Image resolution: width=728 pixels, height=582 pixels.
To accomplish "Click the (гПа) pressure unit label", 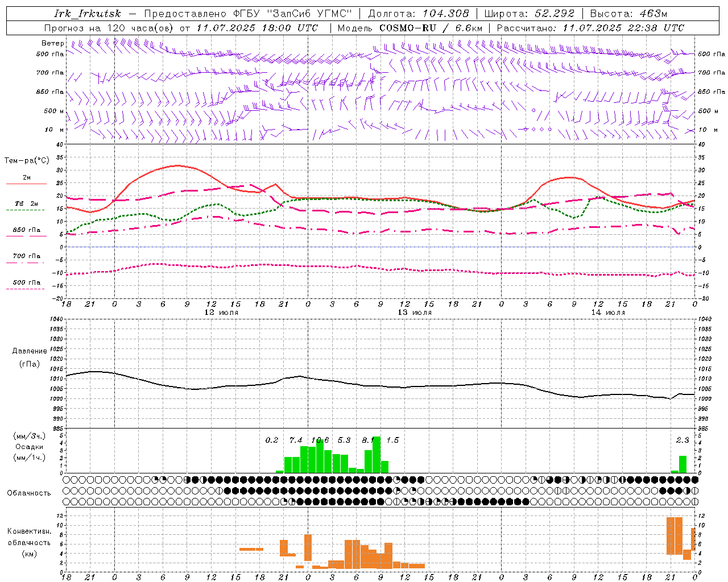I will (30, 364).
